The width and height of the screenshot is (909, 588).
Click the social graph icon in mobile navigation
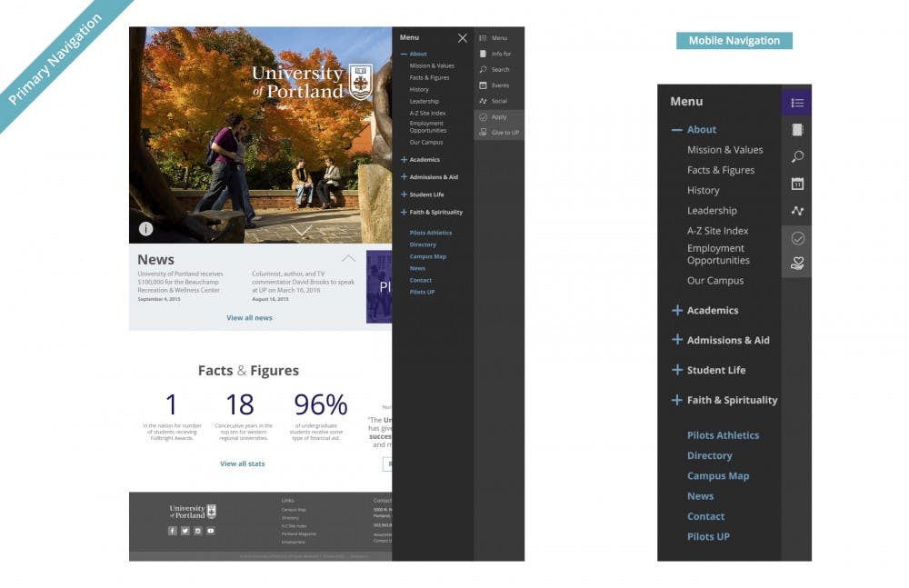(797, 211)
